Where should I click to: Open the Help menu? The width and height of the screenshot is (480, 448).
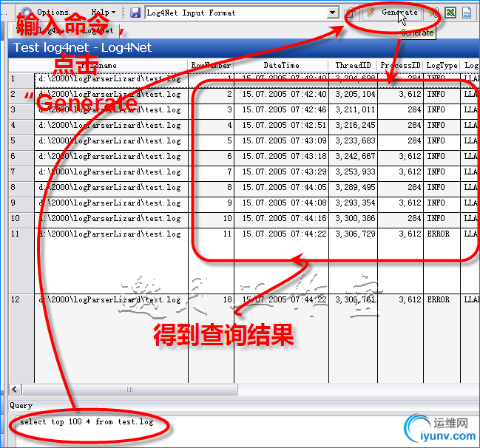pyautogui.click(x=103, y=13)
